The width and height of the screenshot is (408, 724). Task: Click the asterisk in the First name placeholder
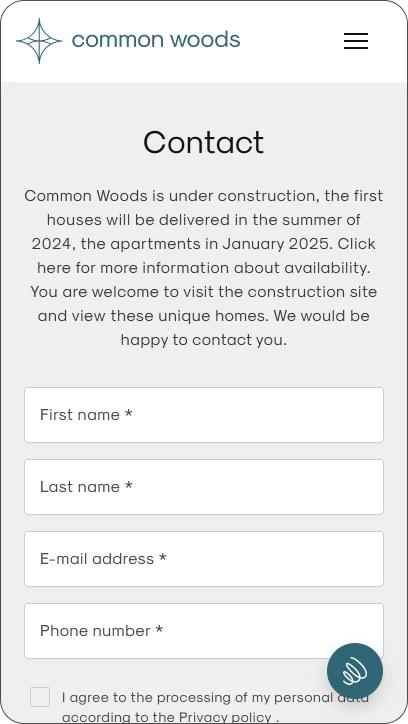click(128, 413)
